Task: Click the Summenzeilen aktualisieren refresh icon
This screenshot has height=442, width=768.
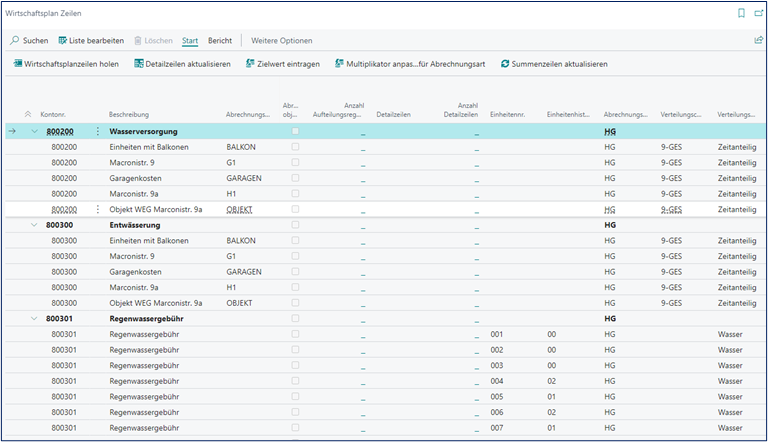Action: pos(504,64)
